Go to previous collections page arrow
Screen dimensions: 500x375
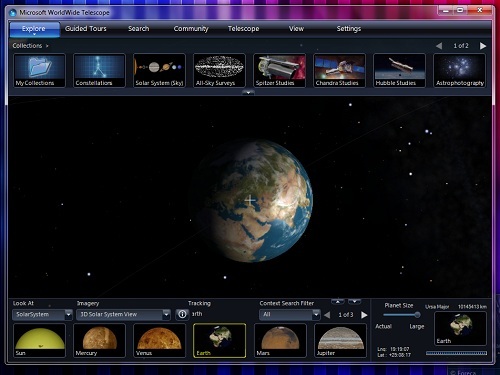439,46
